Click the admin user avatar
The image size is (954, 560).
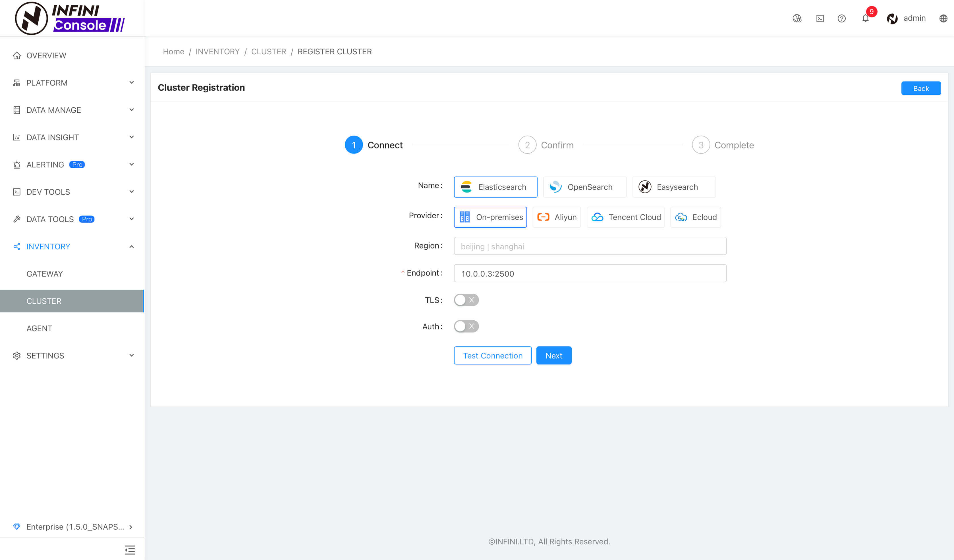[x=892, y=18]
